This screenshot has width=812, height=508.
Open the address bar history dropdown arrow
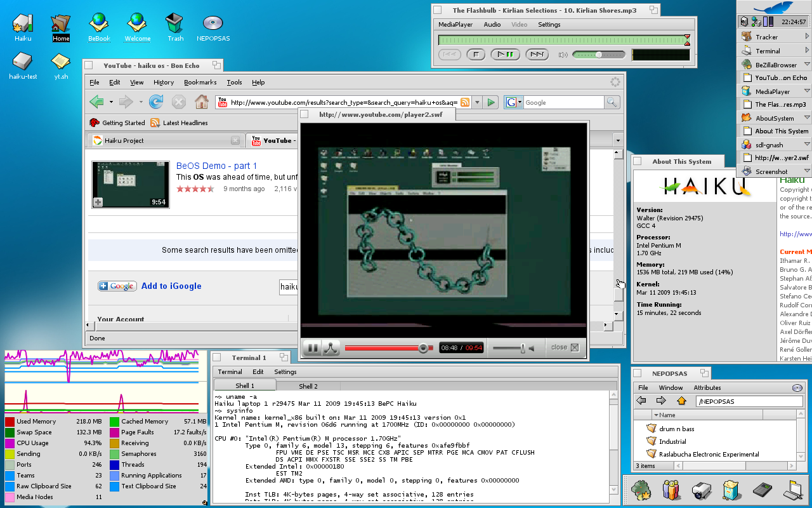(x=476, y=102)
